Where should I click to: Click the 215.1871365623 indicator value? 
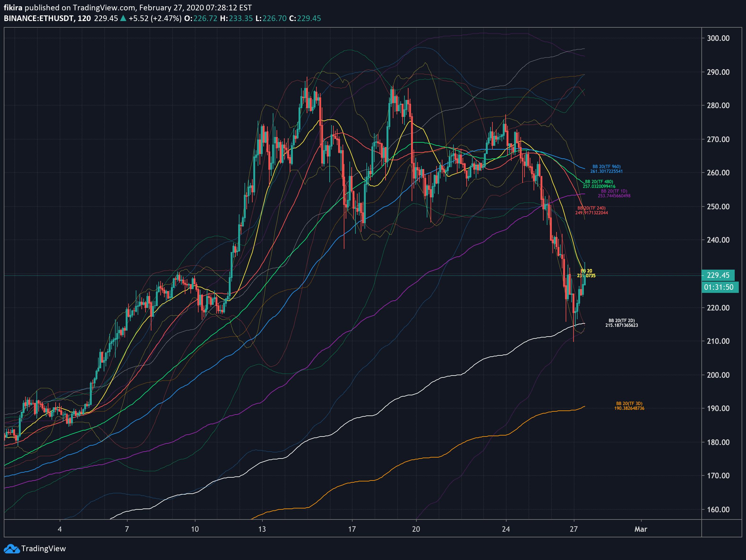click(x=622, y=326)
